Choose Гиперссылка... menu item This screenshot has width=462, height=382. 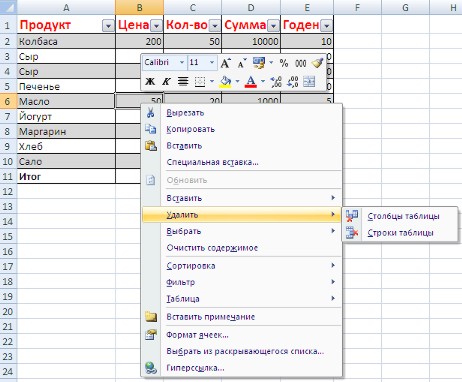[x=242, y=368]
